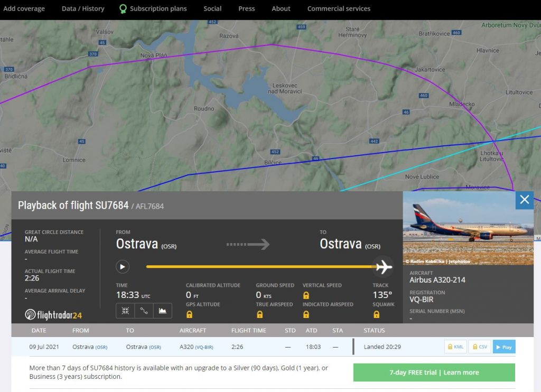Click the ATD value 18:03

click(313, 347)
